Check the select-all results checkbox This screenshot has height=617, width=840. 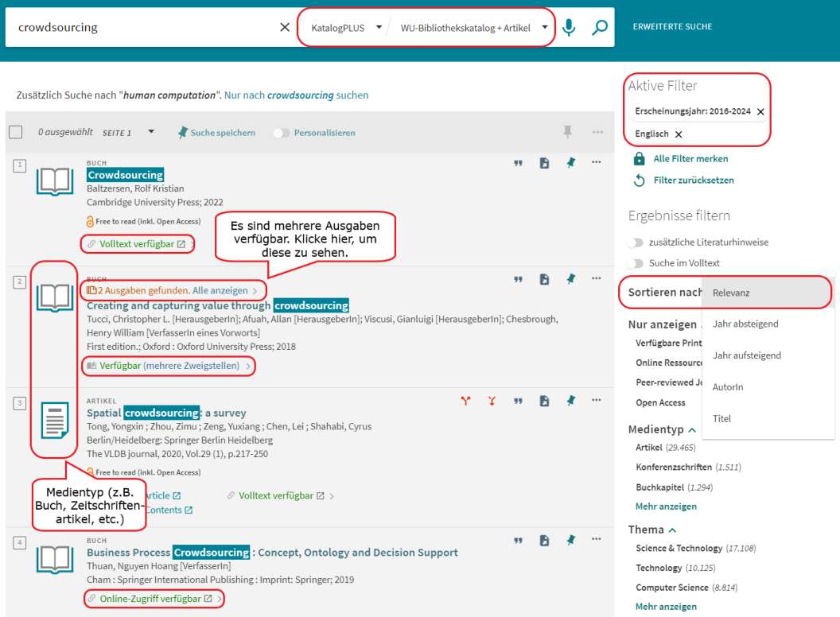tap(16, 133)
